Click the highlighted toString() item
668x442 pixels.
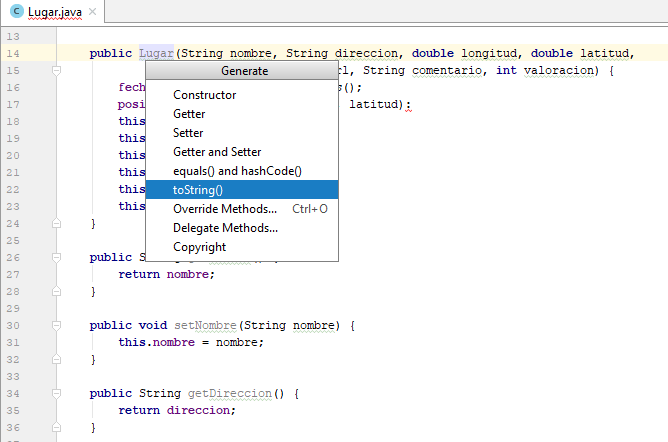tap(198, 190)
